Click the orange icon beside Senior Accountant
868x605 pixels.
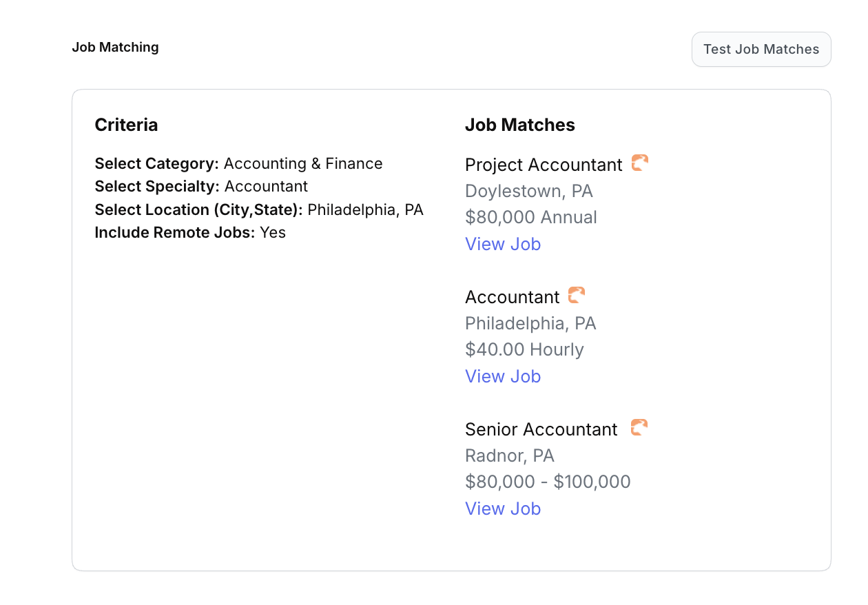639,428
